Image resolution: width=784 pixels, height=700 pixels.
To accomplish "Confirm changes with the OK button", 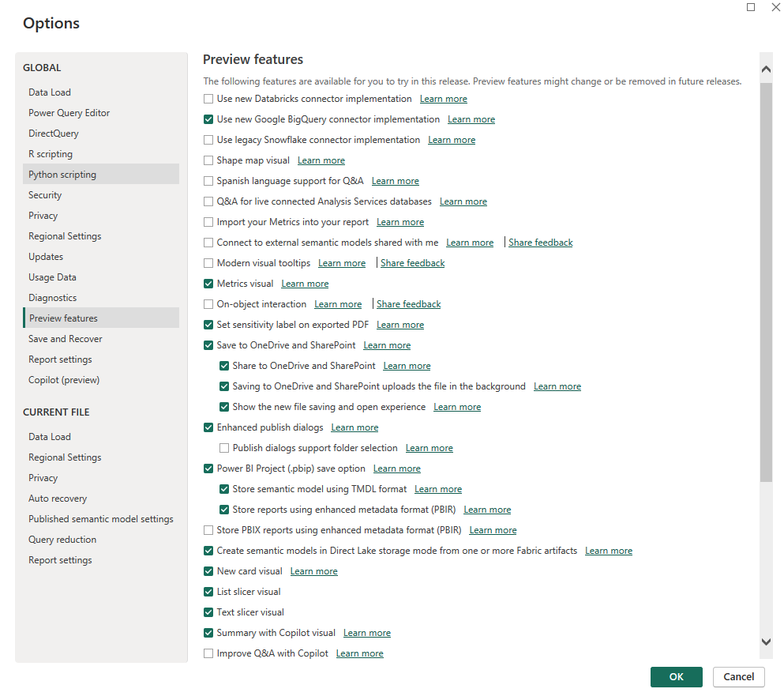I will pos(677,676).
